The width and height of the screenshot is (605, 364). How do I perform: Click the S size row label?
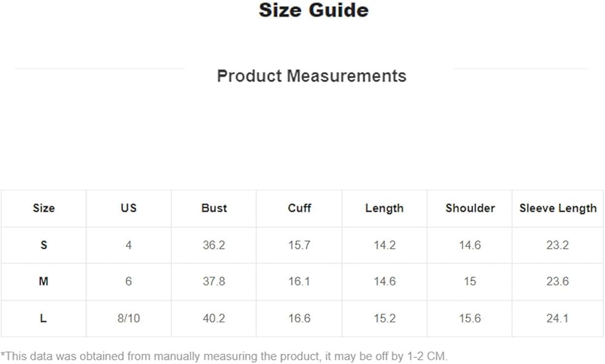point(44,245)
